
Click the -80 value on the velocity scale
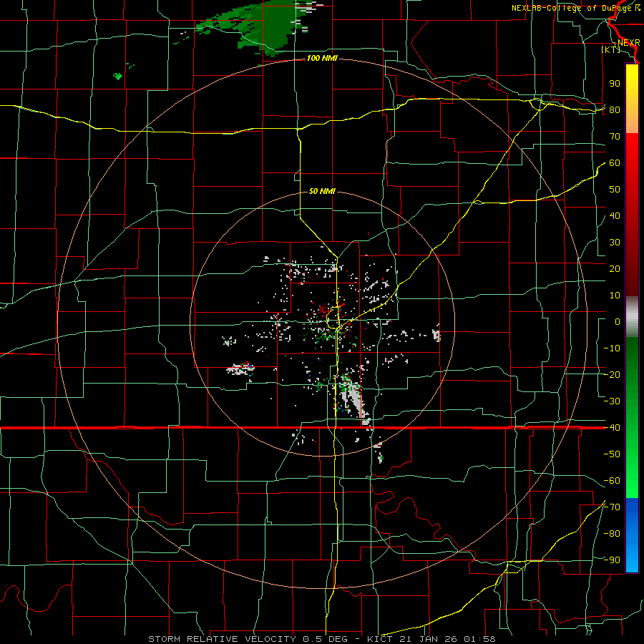click(x=612, y=534)
